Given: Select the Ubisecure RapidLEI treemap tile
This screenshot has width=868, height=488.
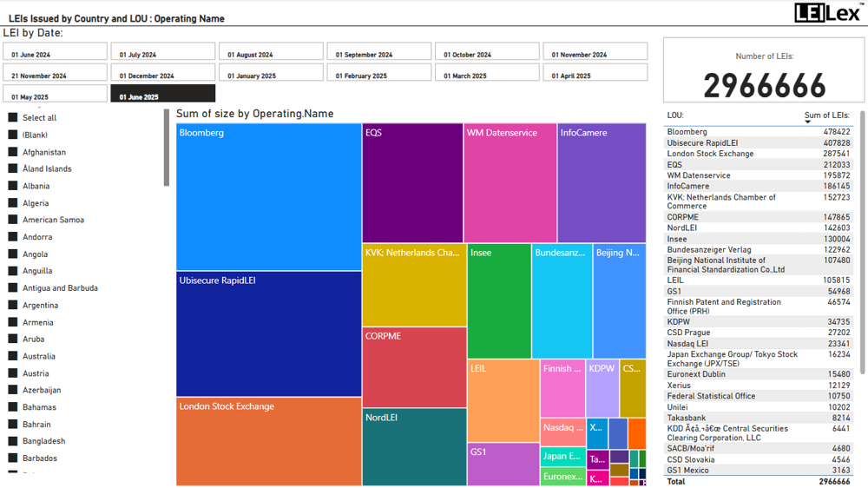Looking at the screenshot, I should tap(268, 333).
